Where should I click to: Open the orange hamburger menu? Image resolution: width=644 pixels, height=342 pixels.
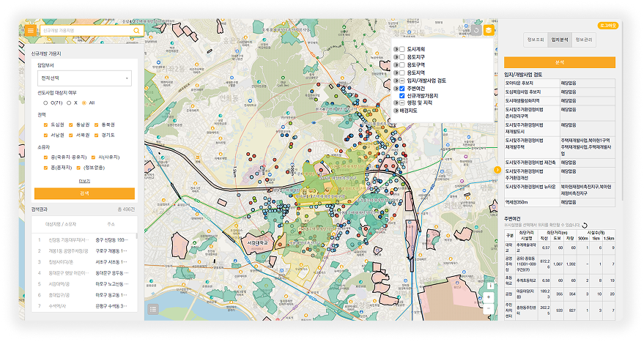point(30,31)
